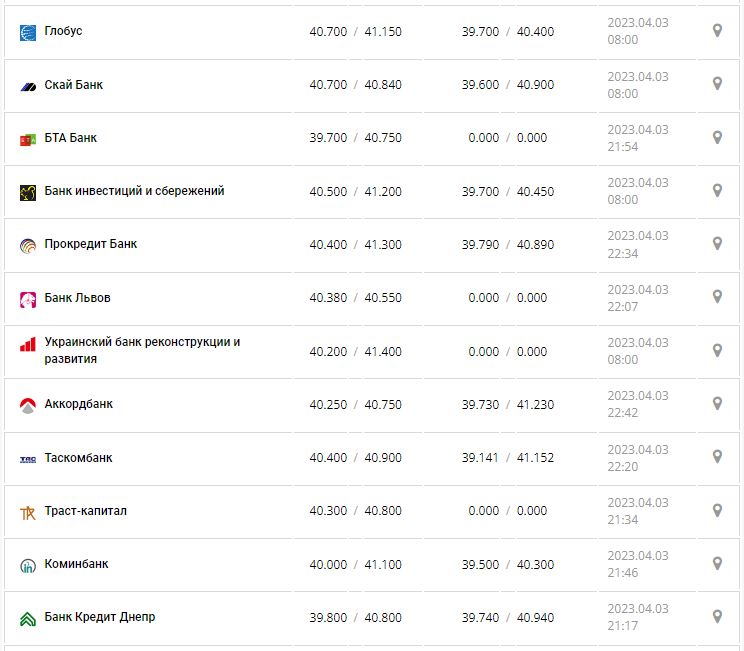The height and width of the screenshot is (651, 744).
Task: Click location pin in Банк Львов row
Action: click(x=717, y=297)
